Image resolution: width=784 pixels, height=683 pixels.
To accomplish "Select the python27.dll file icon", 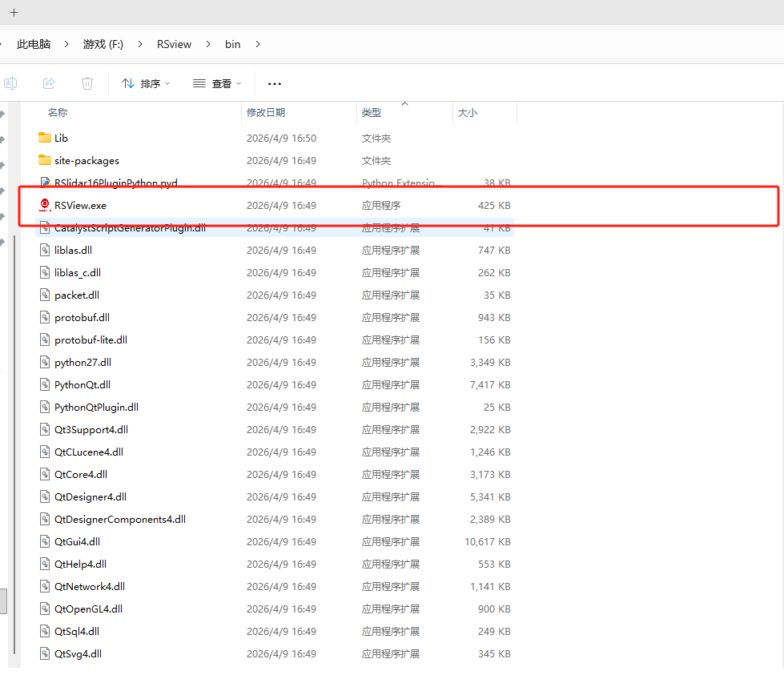I will tap(45, 362).
